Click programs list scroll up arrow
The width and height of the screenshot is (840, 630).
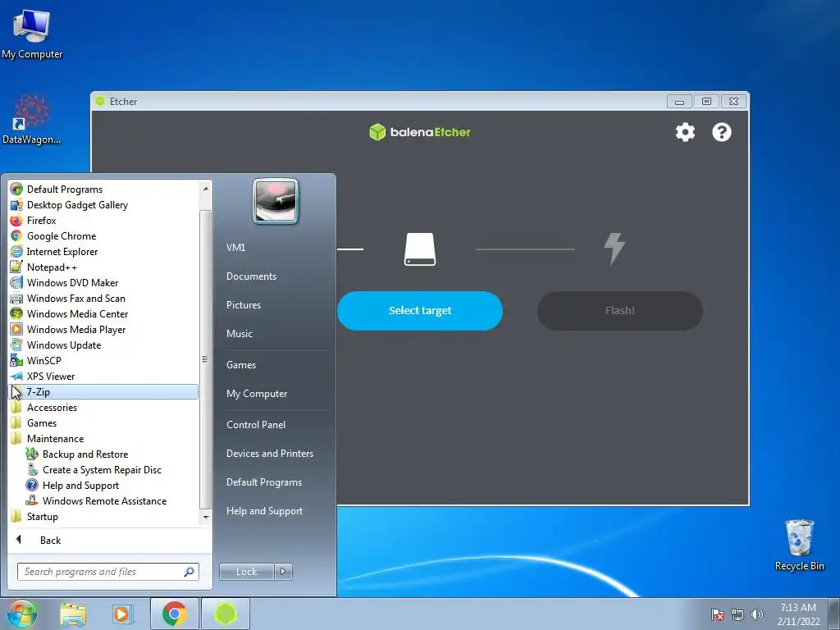206,189
